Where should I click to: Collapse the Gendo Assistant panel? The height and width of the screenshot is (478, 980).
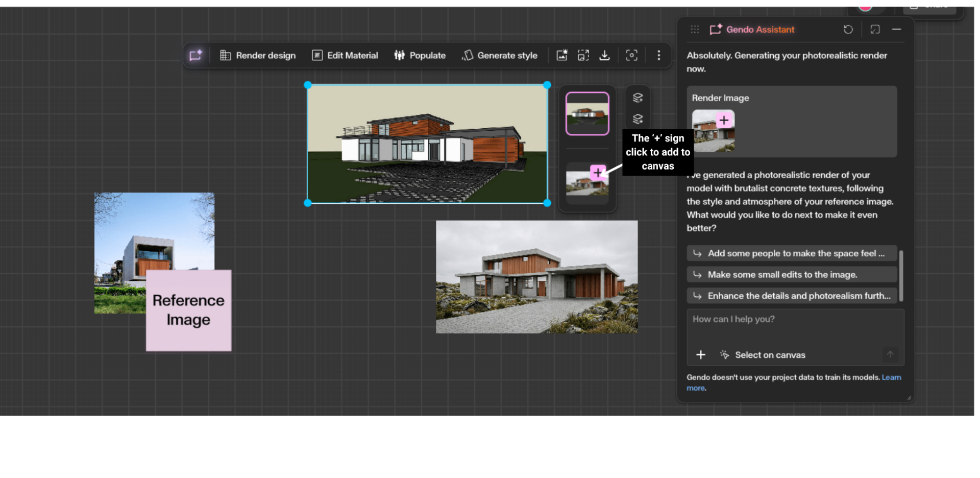click(x=897, y=29)
